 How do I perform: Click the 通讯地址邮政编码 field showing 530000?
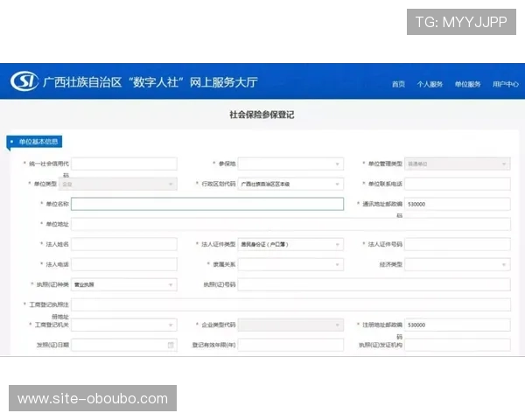[458, 204]
